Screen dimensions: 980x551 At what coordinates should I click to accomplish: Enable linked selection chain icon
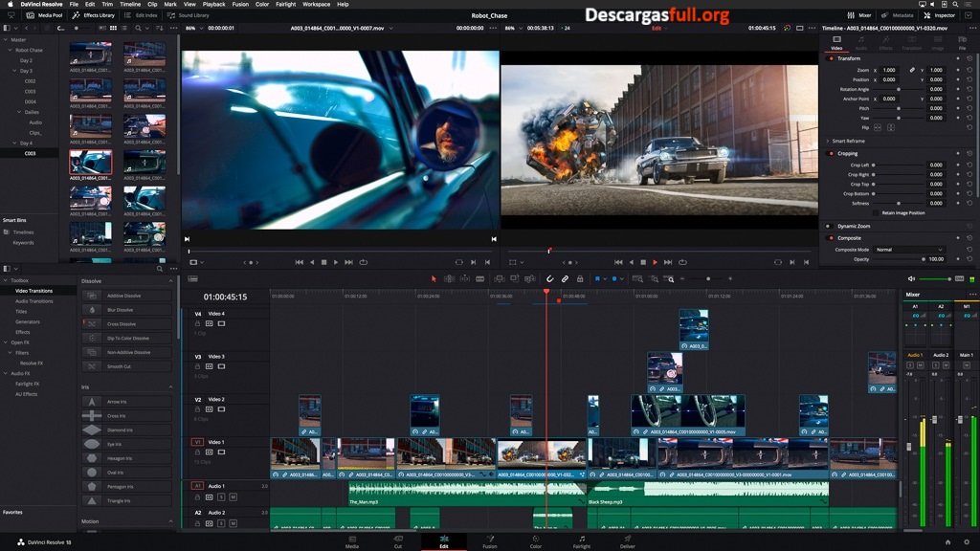[x=566, y=279]
